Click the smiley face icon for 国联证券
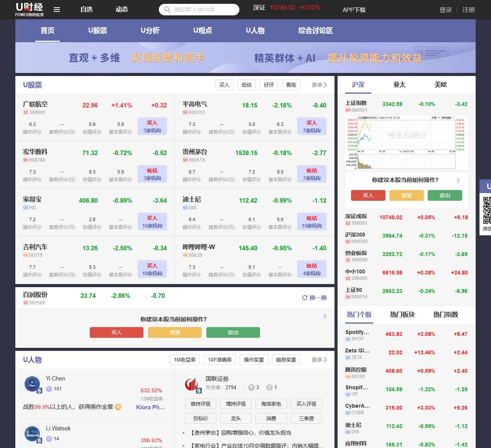Image resolution: width=491 pixels, height=448 pixels. (252, 387)
